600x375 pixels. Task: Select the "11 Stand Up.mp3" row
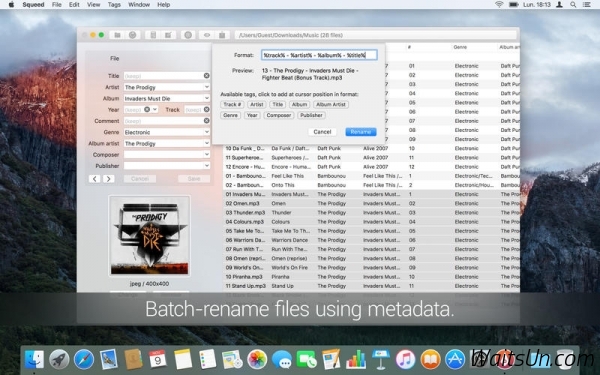[x=371, y=286]
